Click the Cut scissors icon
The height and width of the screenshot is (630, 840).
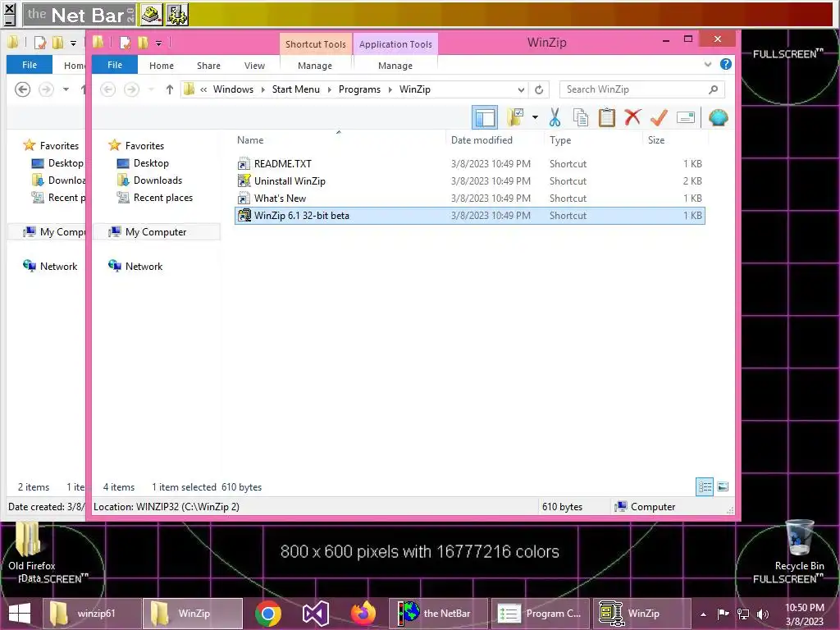[x=555, y=117]
